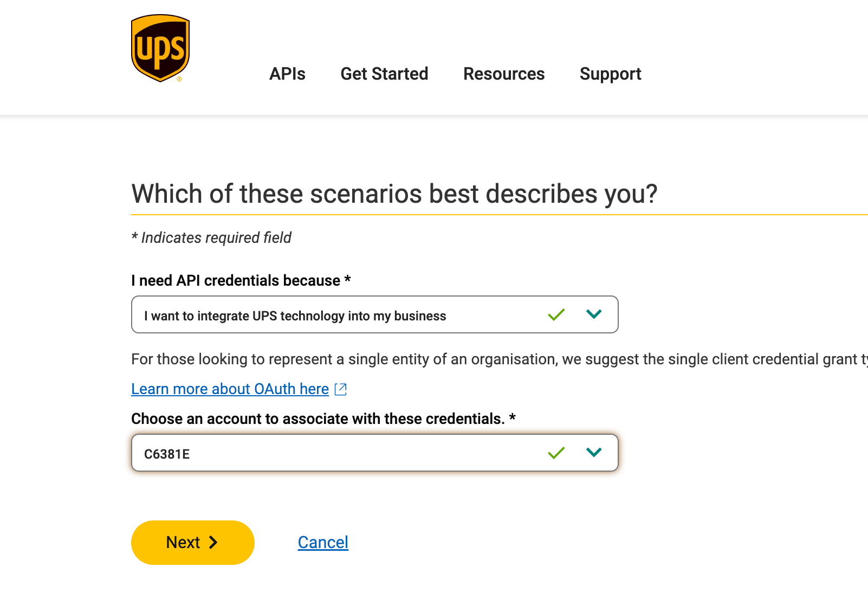Click the chevron on the reason dropdown

point(594,314)
